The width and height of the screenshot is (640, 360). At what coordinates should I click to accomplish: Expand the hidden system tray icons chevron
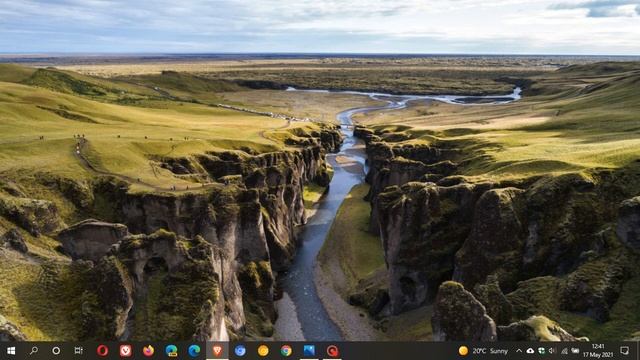pos(519,351)
